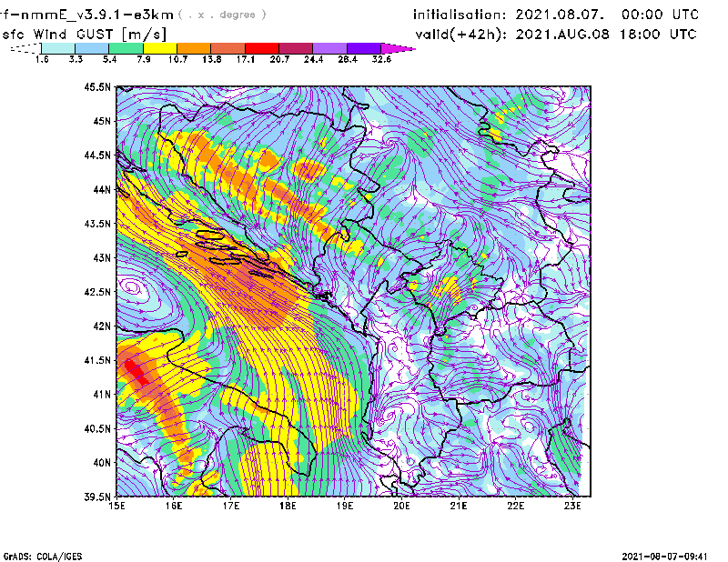Image resolution: width=728 pixels, height=562 pixels.
Task: Click the magenta arrow end of colorbar
Action: point(398,48)
